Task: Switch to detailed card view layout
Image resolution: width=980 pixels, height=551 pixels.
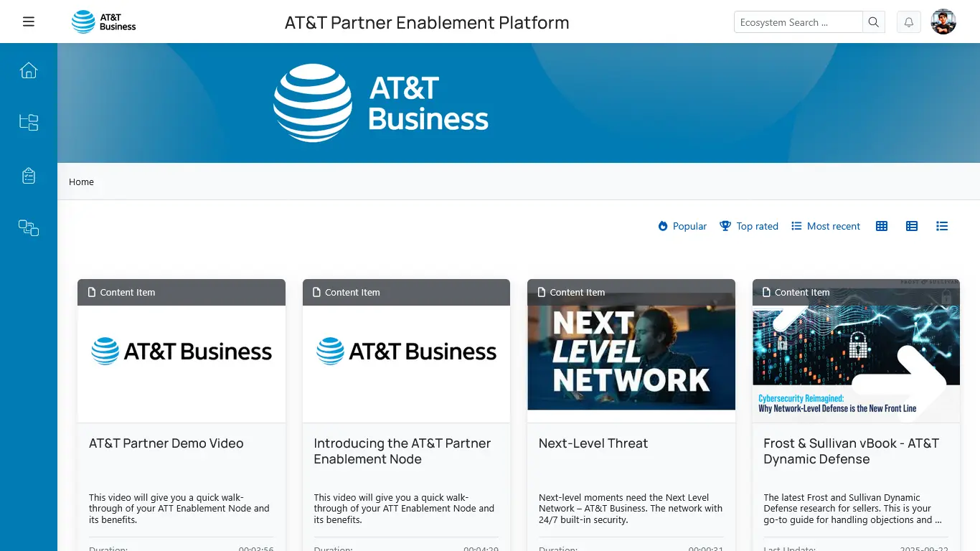Action: [911, 225]
